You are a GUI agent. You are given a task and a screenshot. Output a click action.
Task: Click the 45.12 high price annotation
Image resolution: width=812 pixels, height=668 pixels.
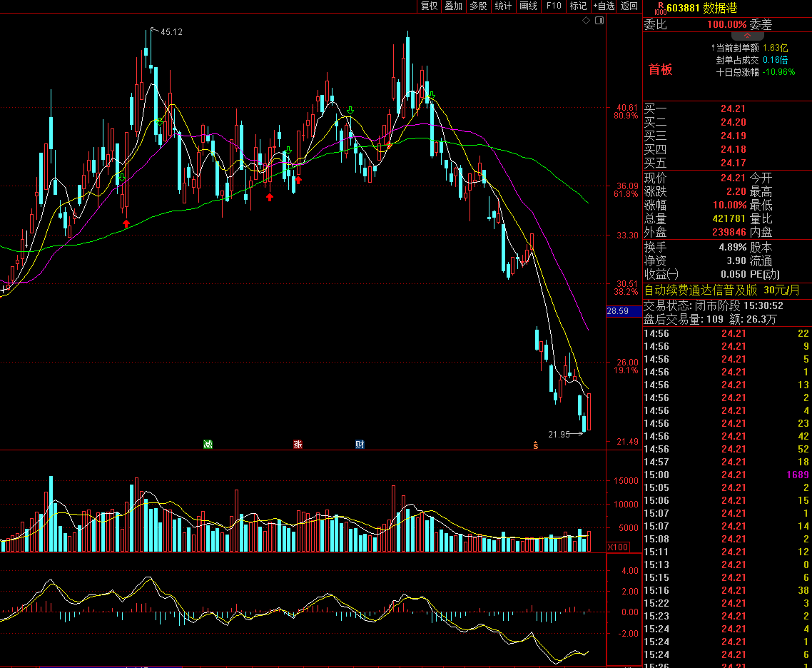tap(171, 32)
